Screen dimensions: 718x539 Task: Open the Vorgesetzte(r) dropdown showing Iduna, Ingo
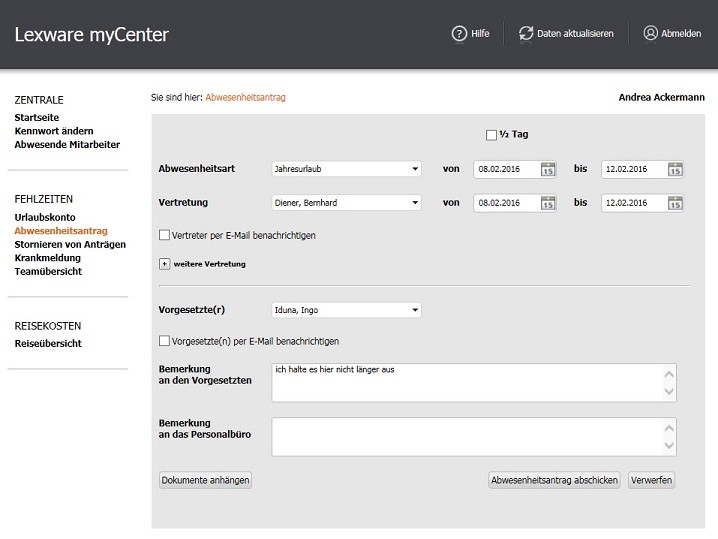click(x=346, y=310)
